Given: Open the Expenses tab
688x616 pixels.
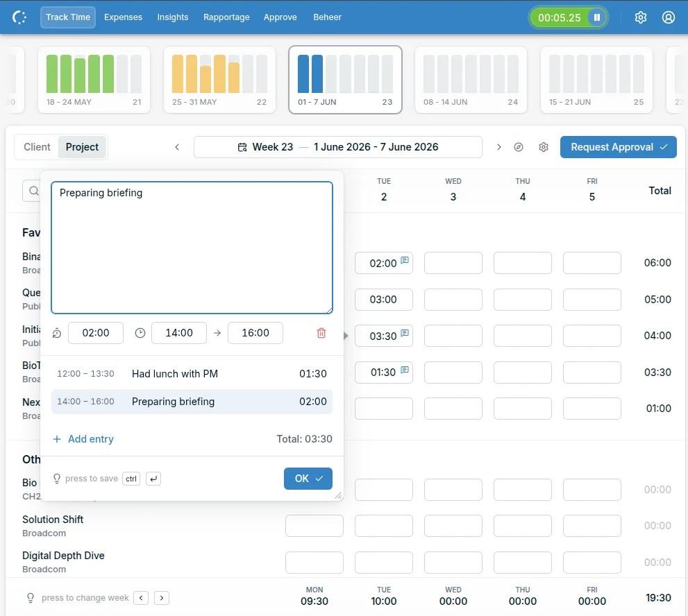Looking at the screenshot, I should 124,17.
